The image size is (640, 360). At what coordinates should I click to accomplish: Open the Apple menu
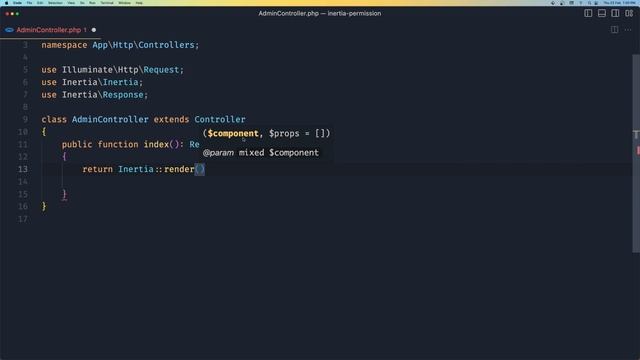[x=7, y=3]
